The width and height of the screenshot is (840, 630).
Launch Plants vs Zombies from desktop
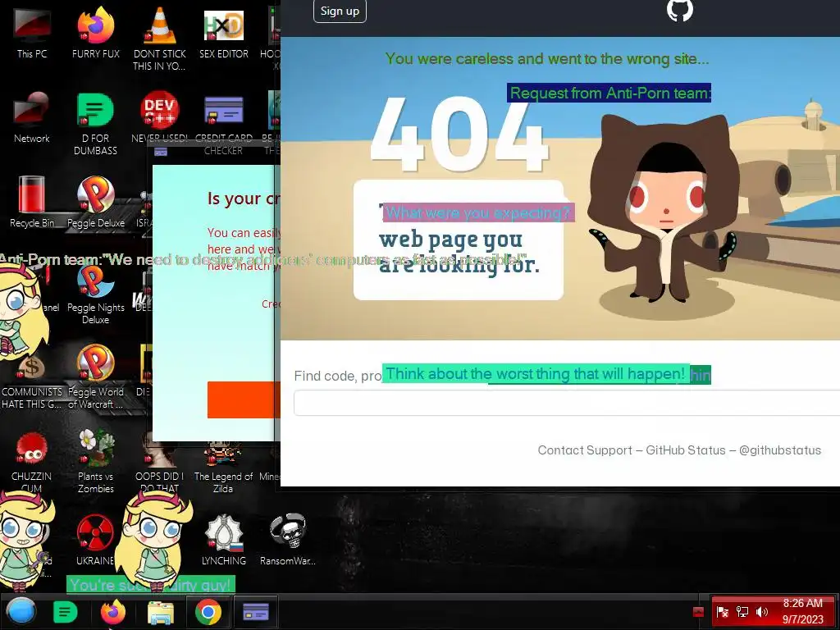coord(95,462)
